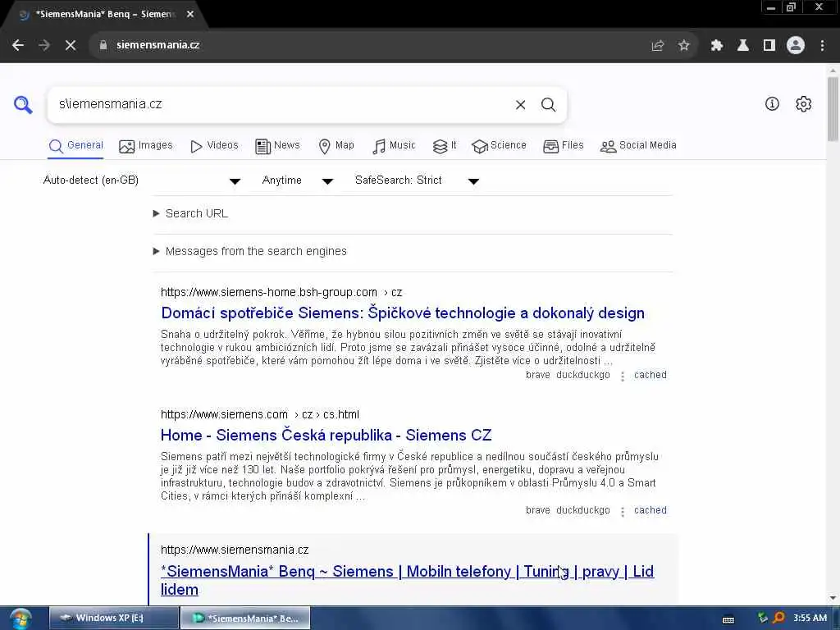Switch to the Images category tab
Image resolution: width=840 pixels, height=630 pixels.
[x=146, y=146]
